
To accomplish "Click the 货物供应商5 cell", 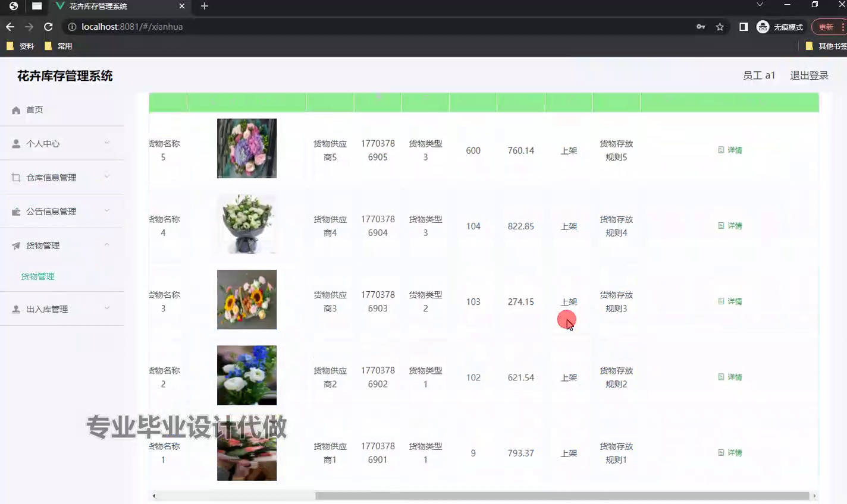I will click(330, 150).
